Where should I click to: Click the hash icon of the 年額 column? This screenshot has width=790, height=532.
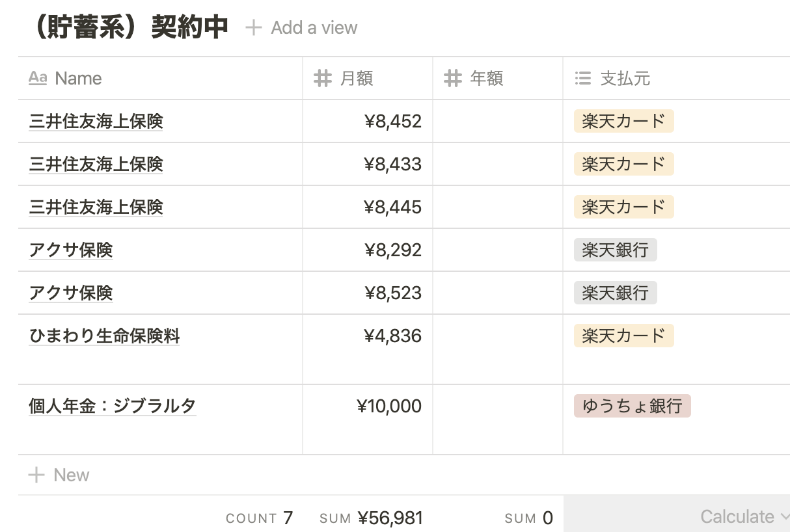453,79
